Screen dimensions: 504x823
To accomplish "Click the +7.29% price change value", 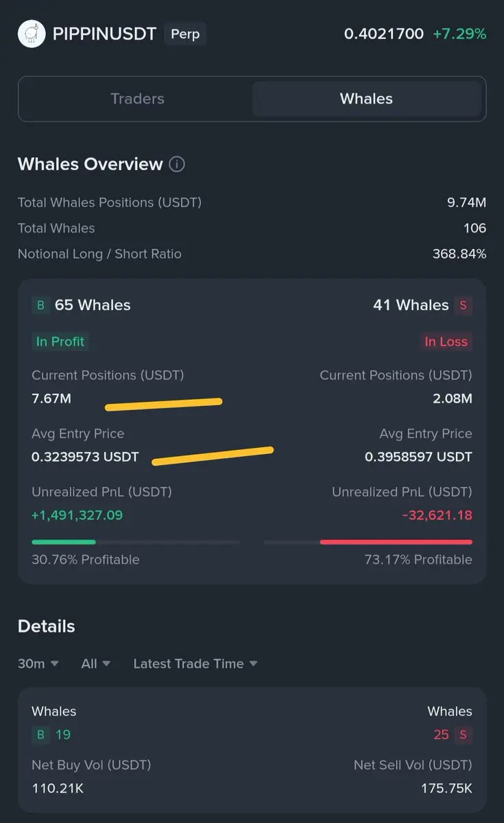I will [x=459, y=34].
